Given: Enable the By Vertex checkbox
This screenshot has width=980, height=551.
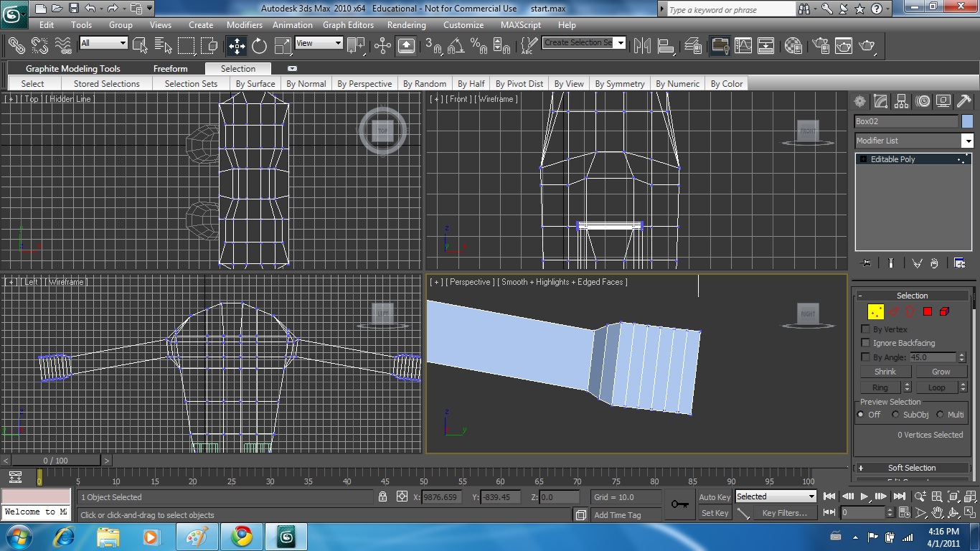Looking at the screenshot, I should pos(865,329).
